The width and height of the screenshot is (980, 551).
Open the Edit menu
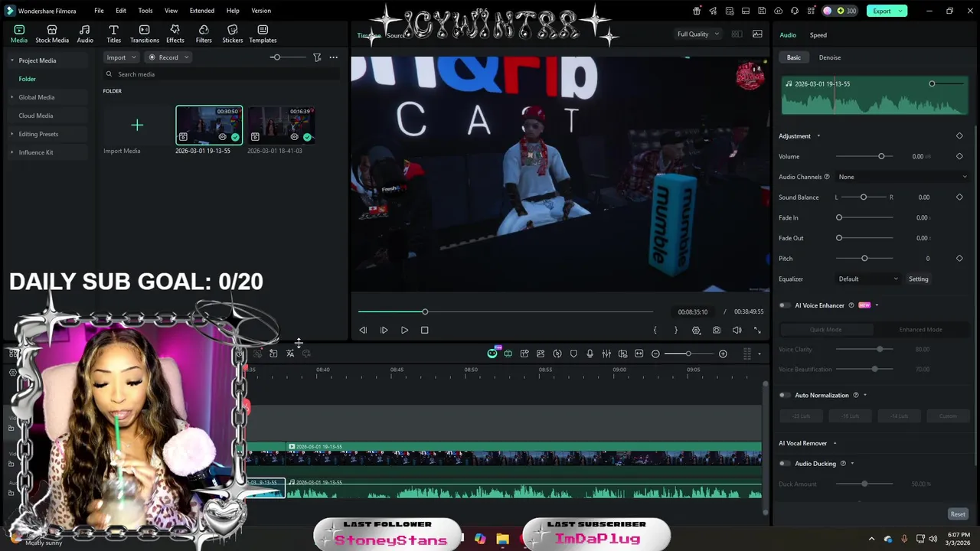point(121,11)
